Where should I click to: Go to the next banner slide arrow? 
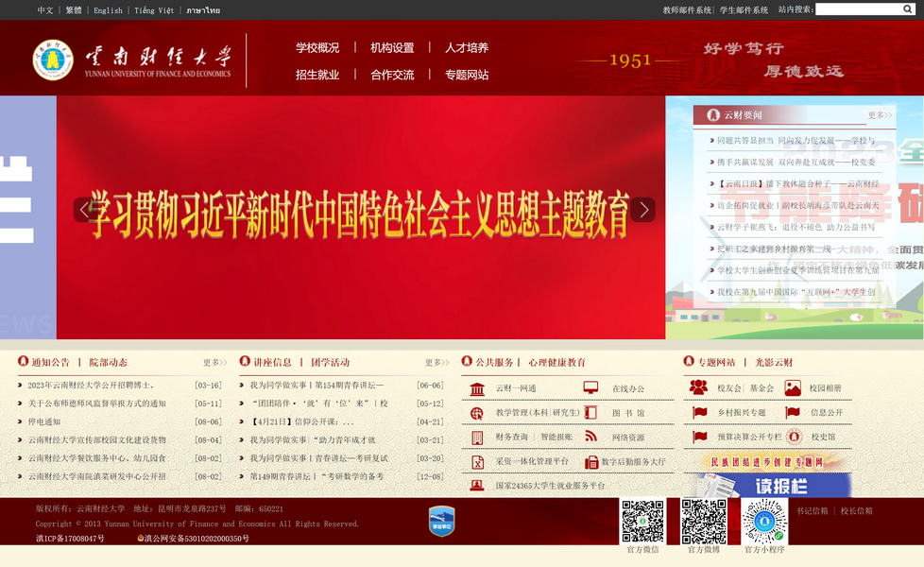click(x=643, y=210)
